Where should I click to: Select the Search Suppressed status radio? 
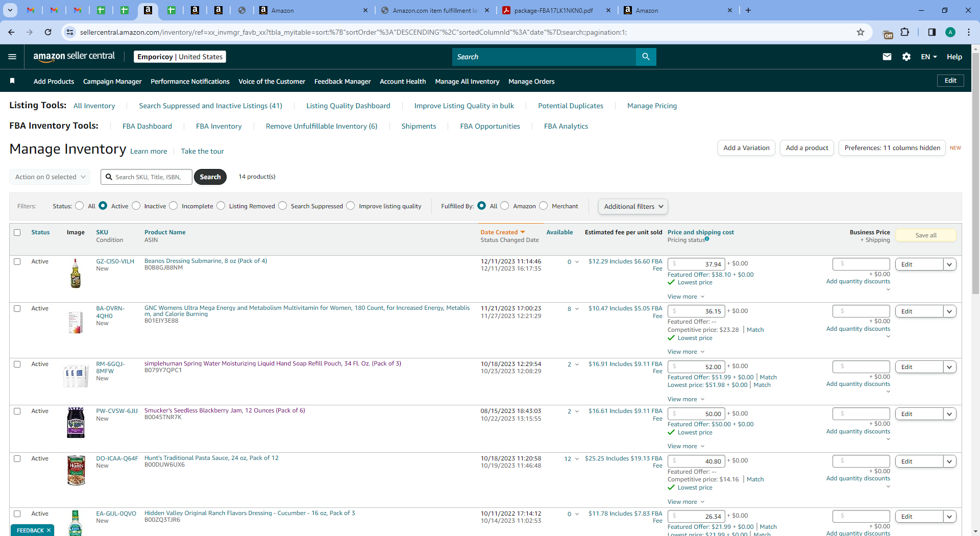pyautogui.click(x=283, y=205)
